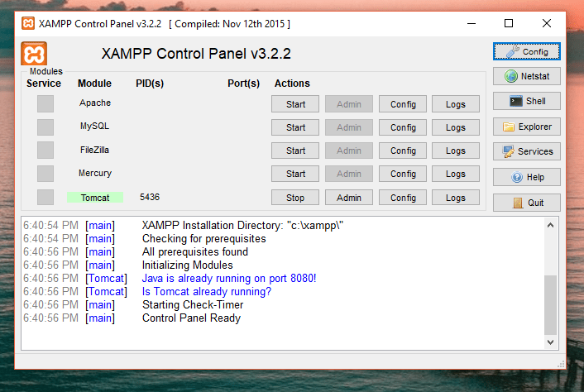The width and height of the screenshot is (584, 392).
Task: Click log scrollbar up arrow
Action: click(x=550, y=225)
